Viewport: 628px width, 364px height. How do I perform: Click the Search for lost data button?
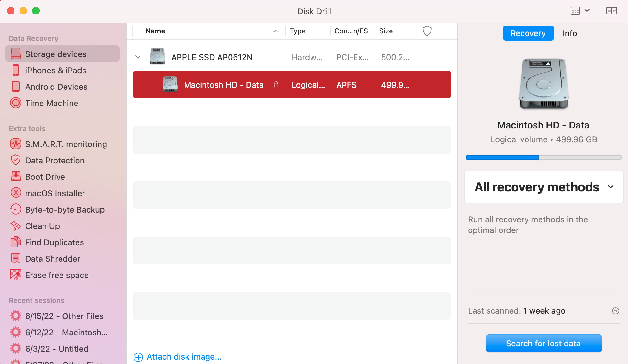click(543, 343)
